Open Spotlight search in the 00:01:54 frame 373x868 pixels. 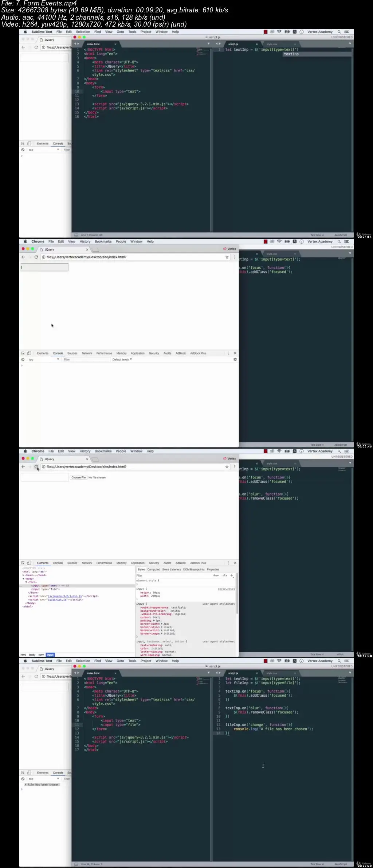(x=339, y=32)
